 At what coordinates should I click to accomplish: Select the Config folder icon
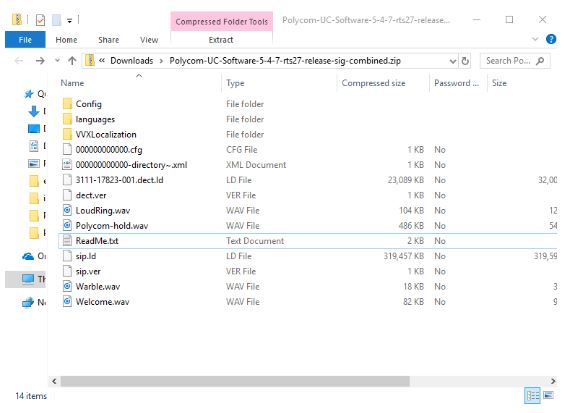click(67, 104)
